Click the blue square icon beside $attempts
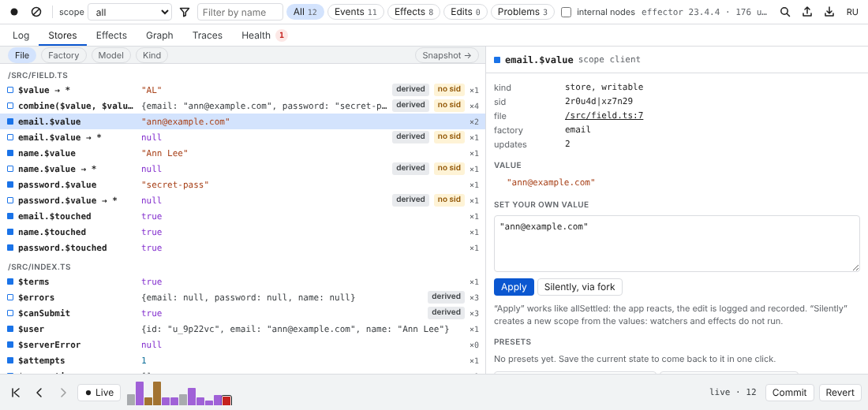The image size is (868, 410). 10,360
